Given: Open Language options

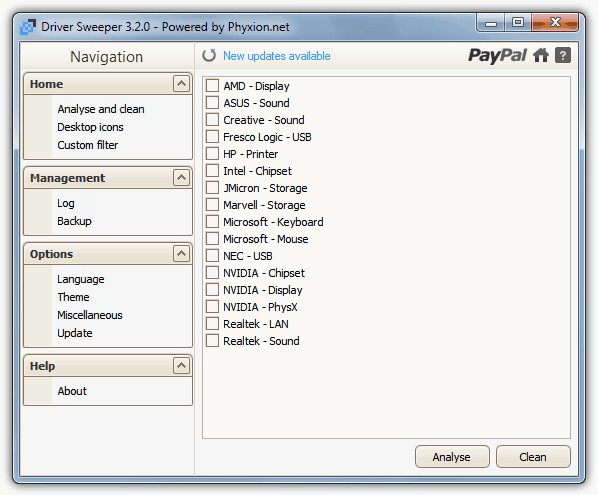Looking at the screenshot, I should tap(80, 279).
